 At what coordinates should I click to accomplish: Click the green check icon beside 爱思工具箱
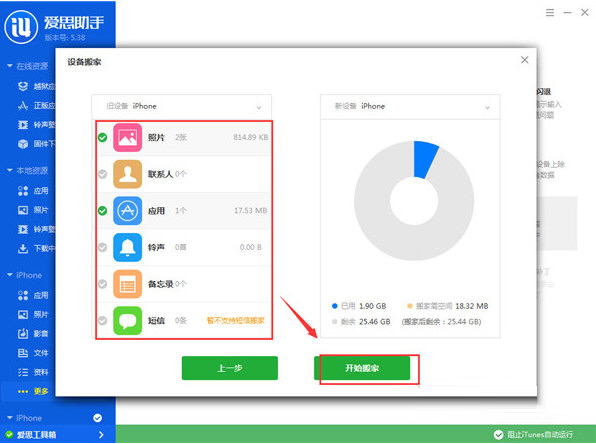[9, 434]
